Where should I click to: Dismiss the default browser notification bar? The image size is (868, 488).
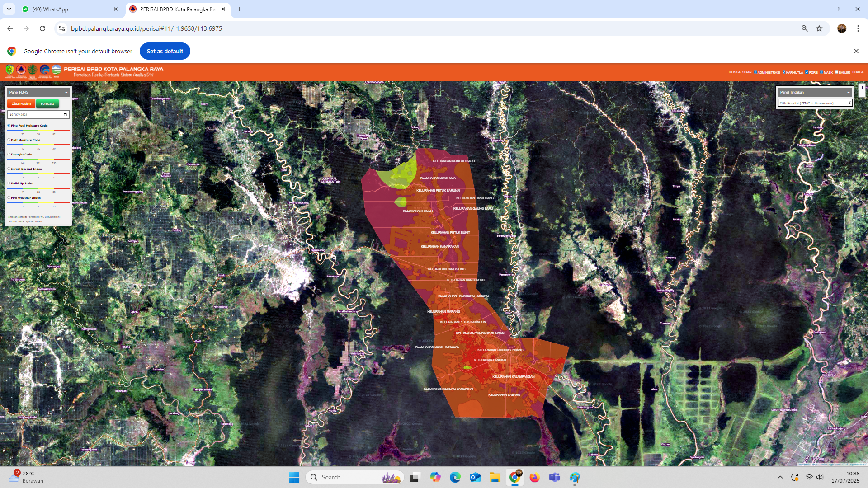pyautogui.click(x=856, y=51)
